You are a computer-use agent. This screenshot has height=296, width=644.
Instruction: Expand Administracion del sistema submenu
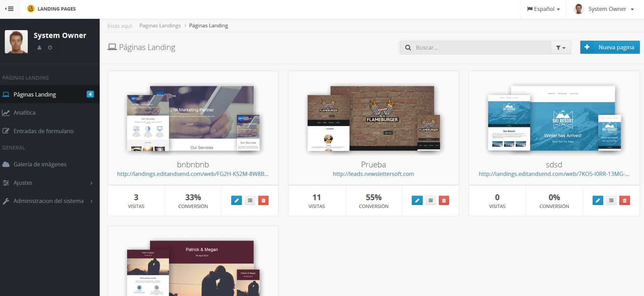(50, 201)
